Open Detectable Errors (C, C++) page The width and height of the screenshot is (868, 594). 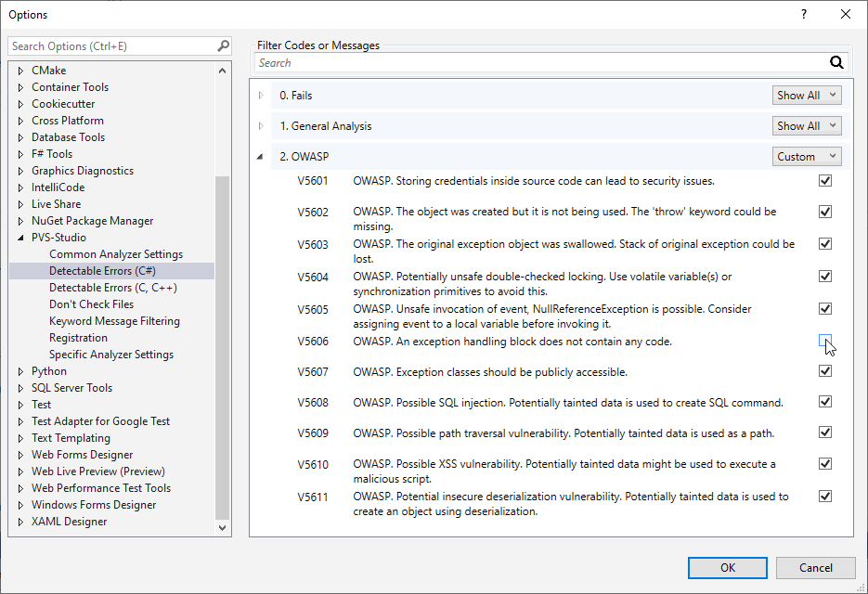click(x=113, y=288)
